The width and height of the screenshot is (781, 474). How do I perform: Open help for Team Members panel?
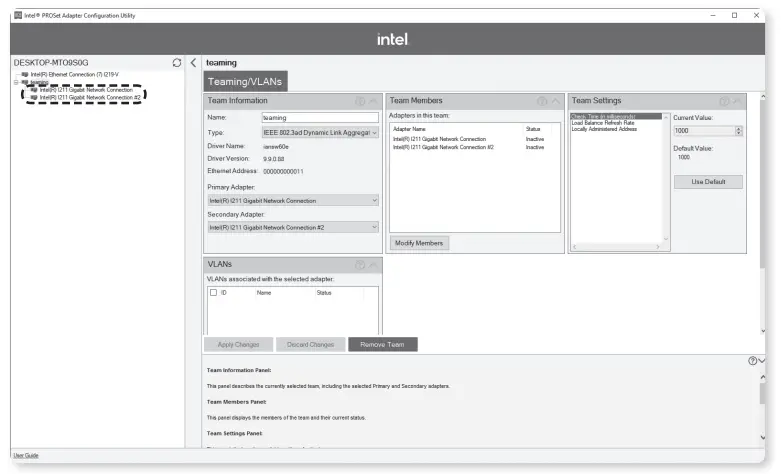[542, 101]
